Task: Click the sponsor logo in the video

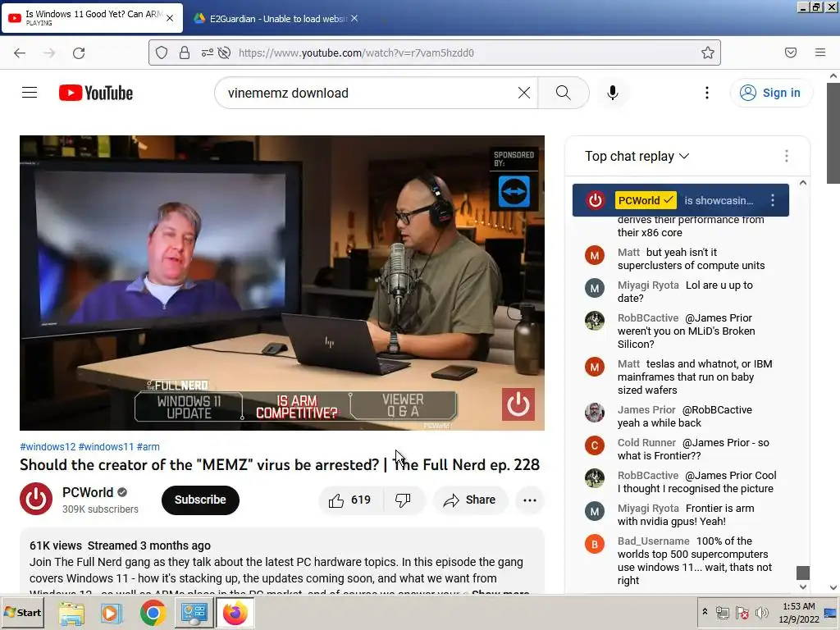Action: point(514,191)
